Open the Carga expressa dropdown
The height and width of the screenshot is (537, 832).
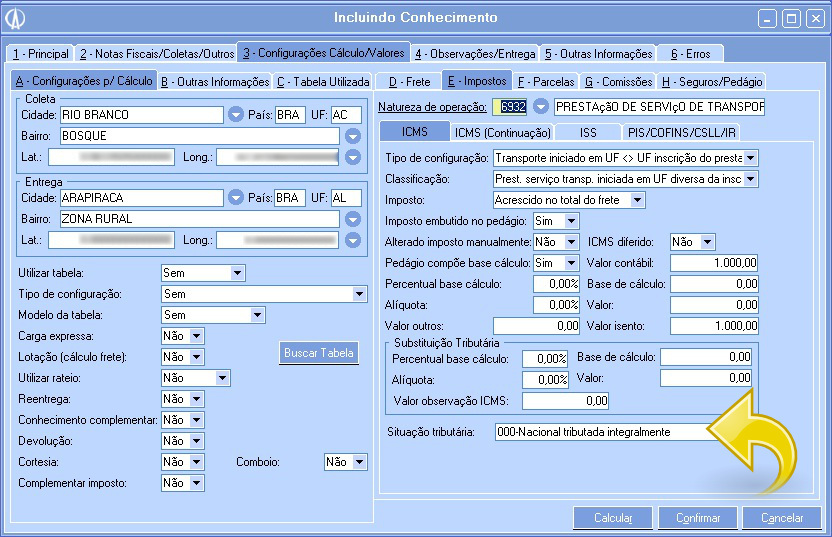point(196,336)
